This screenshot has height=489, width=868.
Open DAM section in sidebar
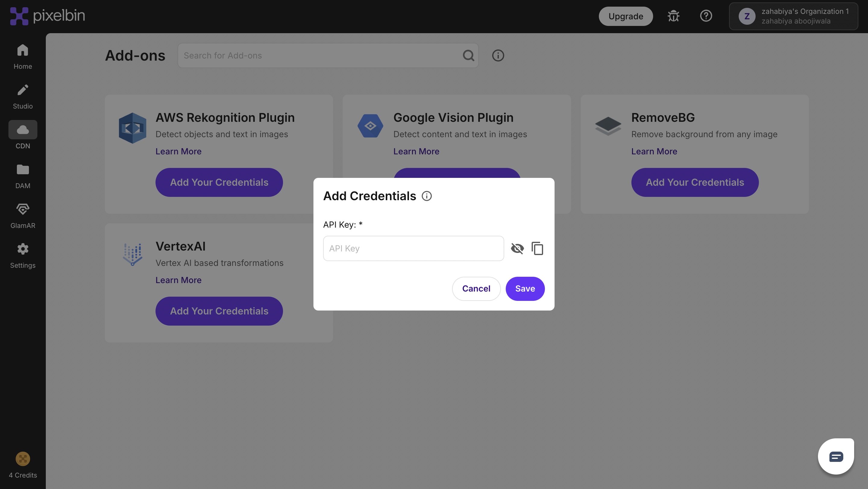[23, 176]
